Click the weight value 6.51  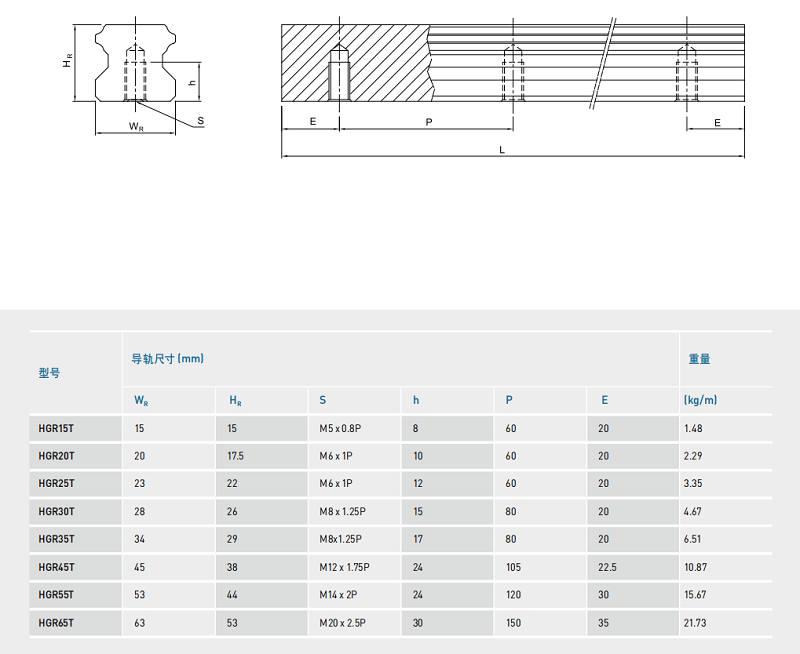[x=692, y=539]
